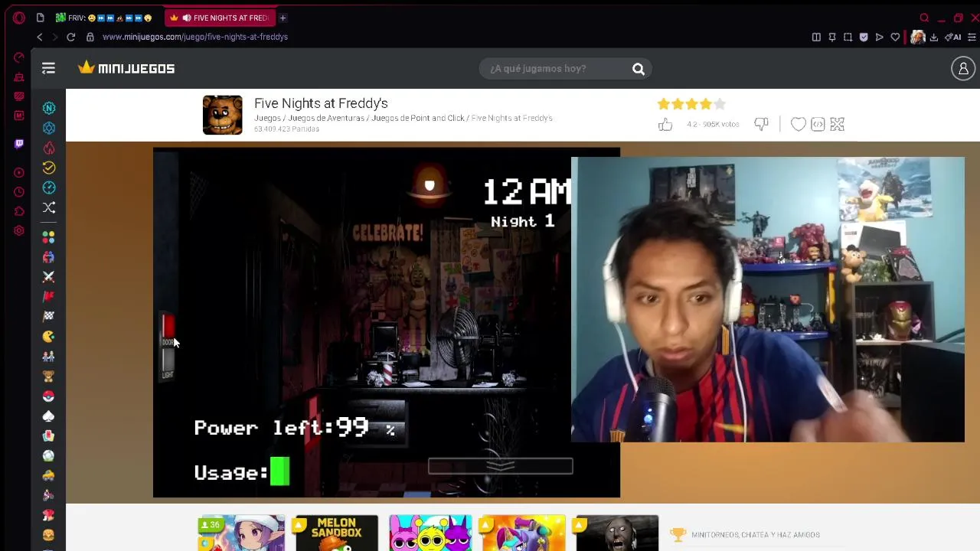Open Twitch in the Opera sidebar
Viewport: 980px width, 551px height.
19,143
